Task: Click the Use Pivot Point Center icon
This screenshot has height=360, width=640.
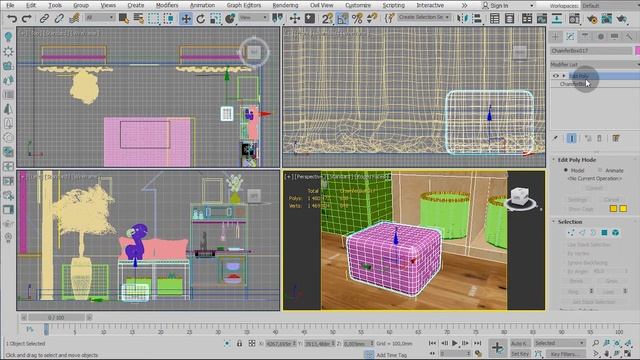Action: coord(277,18)
